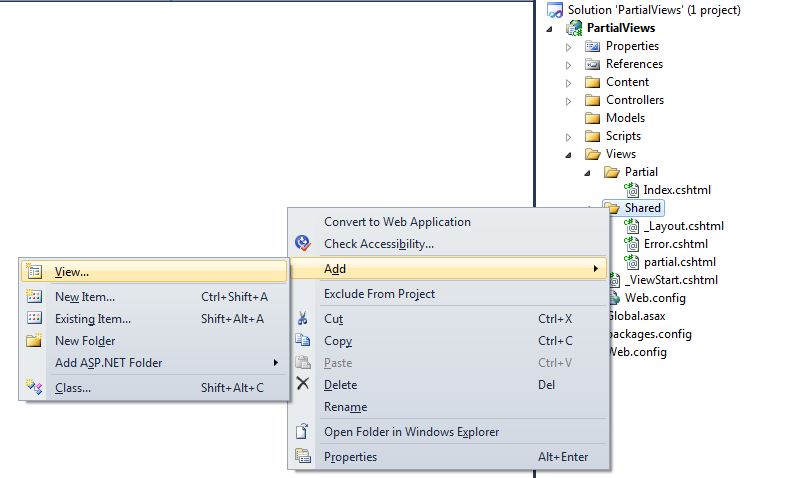
Task: Click the Controllers folder icon
Action: (x=592, y=100)
